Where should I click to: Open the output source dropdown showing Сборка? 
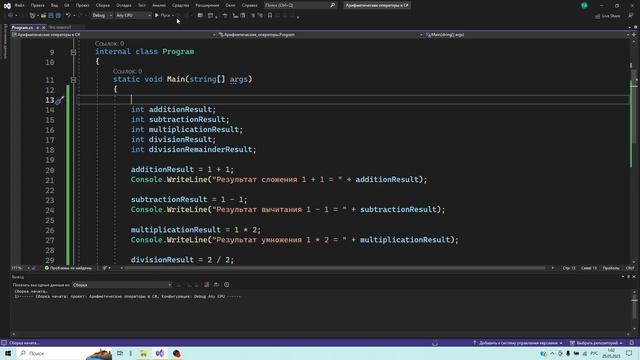pos(122,285)
